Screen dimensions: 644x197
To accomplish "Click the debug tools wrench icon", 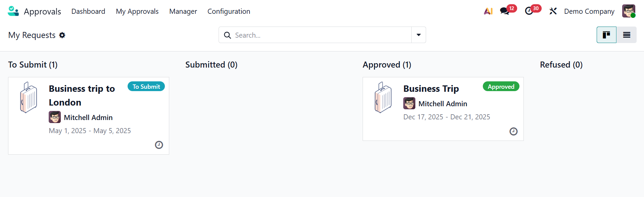I will [553, 11].
